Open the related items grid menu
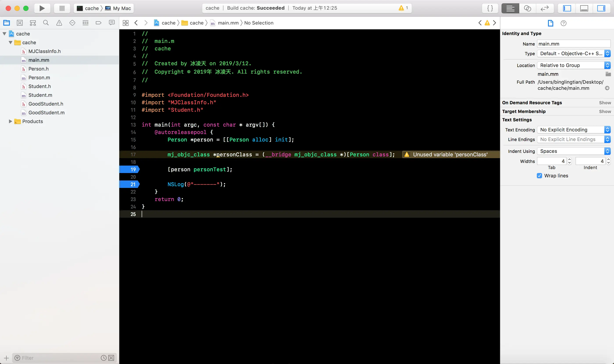614x364 pixels. [x=125, y=23]
